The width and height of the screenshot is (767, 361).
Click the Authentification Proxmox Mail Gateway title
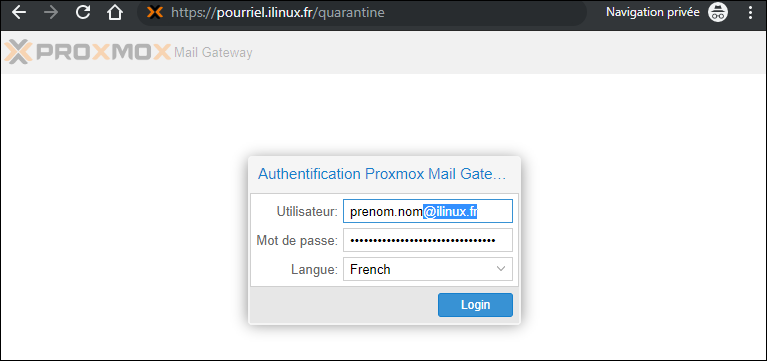(382, 174)
